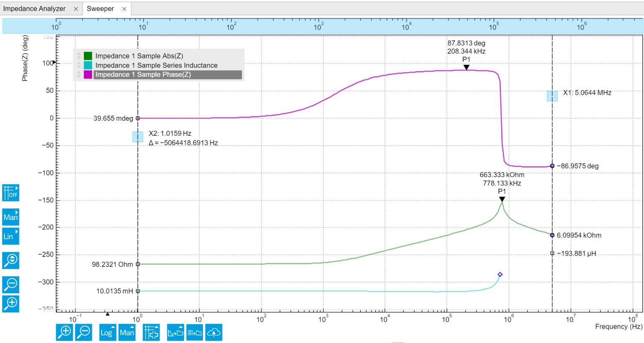Click the vertical auto-scale magnifier icon
The height and width of the screenshot is (343, 644).
[11, 259]
